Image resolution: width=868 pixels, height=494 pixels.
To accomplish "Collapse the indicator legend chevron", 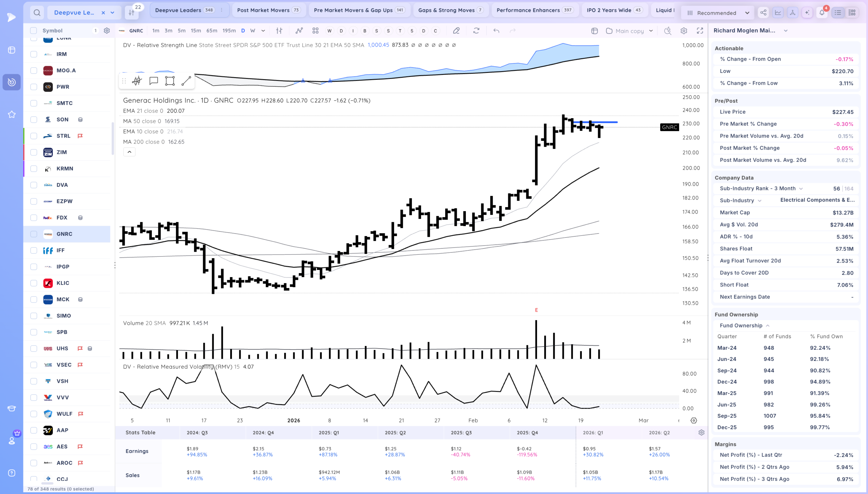I will (x=129, y=152).
